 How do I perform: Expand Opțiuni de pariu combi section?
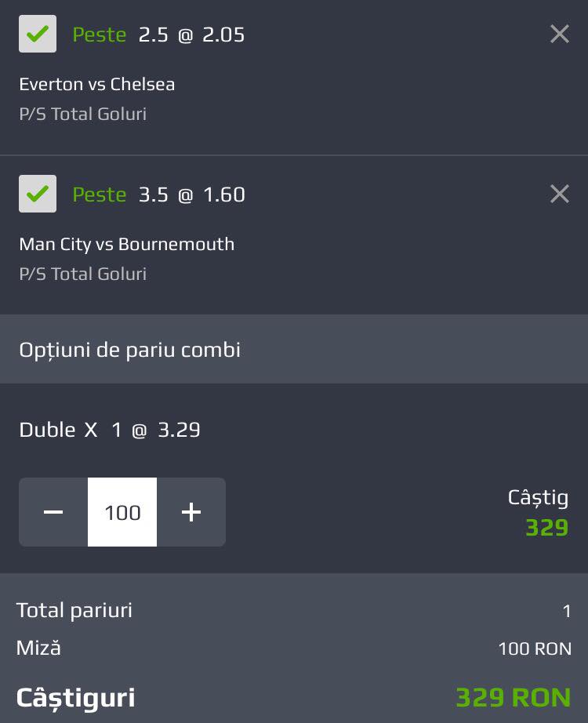[294, 349]
